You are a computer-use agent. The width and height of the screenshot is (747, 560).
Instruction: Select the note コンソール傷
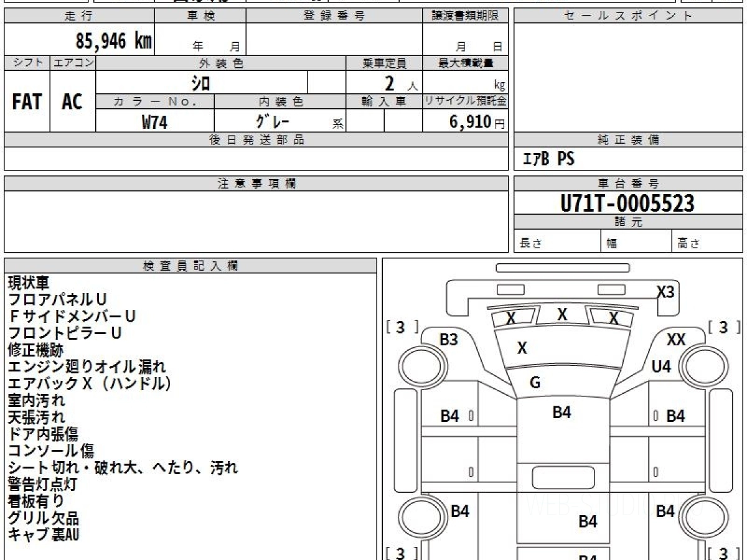[51, 451]
